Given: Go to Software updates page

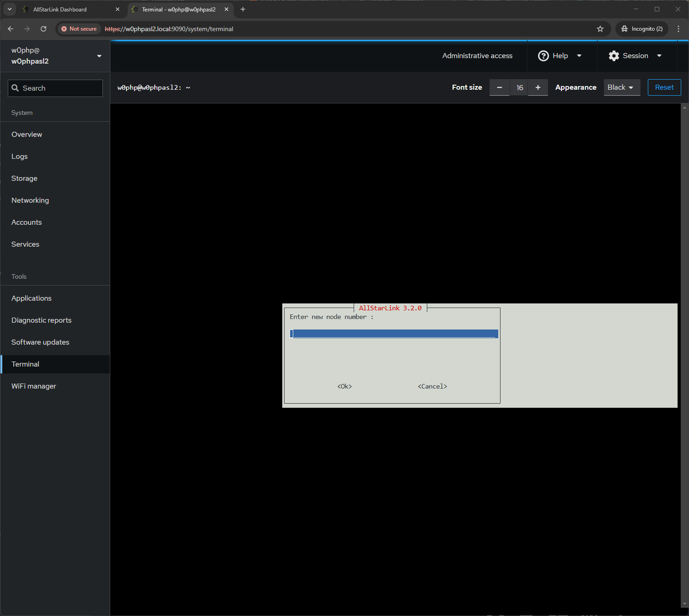Looking at the screenshot, I should (x=40, y=342).
